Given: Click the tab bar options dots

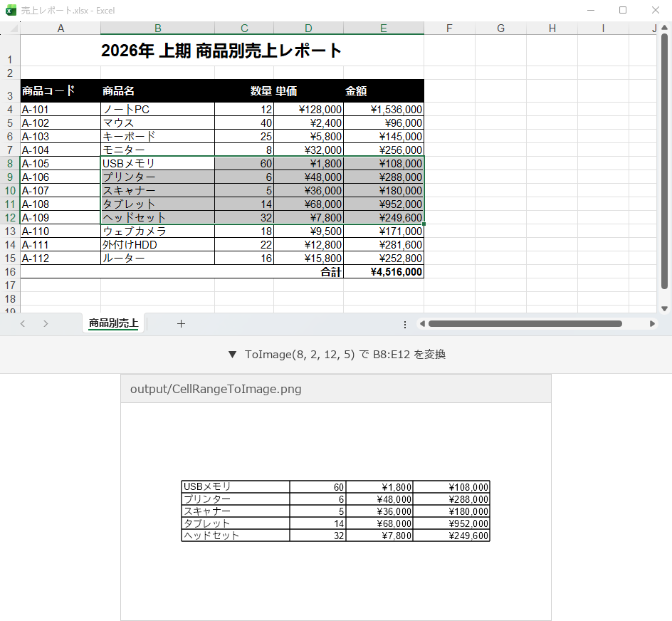Looking at the screenshot, I should [405, 325].
